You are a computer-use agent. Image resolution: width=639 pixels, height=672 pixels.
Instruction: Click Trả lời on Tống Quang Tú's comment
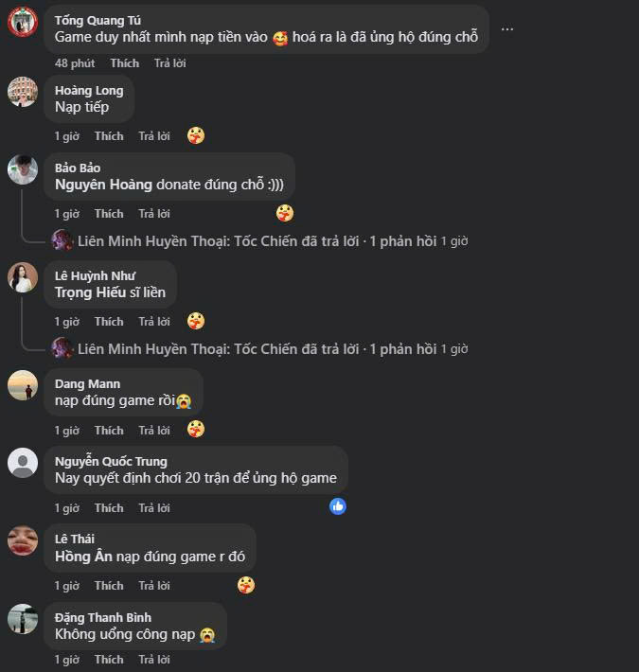[x=170, y=63]
